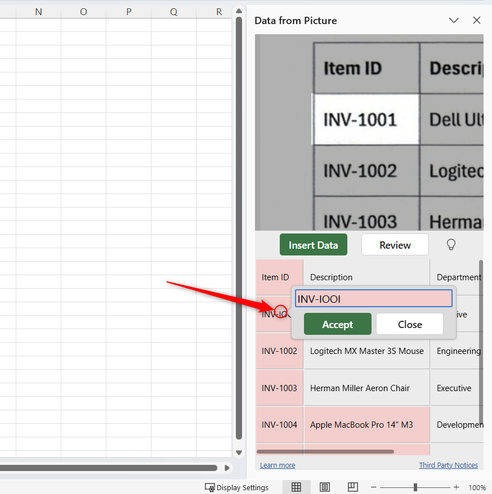
Task: Select the Department header cell in preview
Action: (x=457, y=277)
